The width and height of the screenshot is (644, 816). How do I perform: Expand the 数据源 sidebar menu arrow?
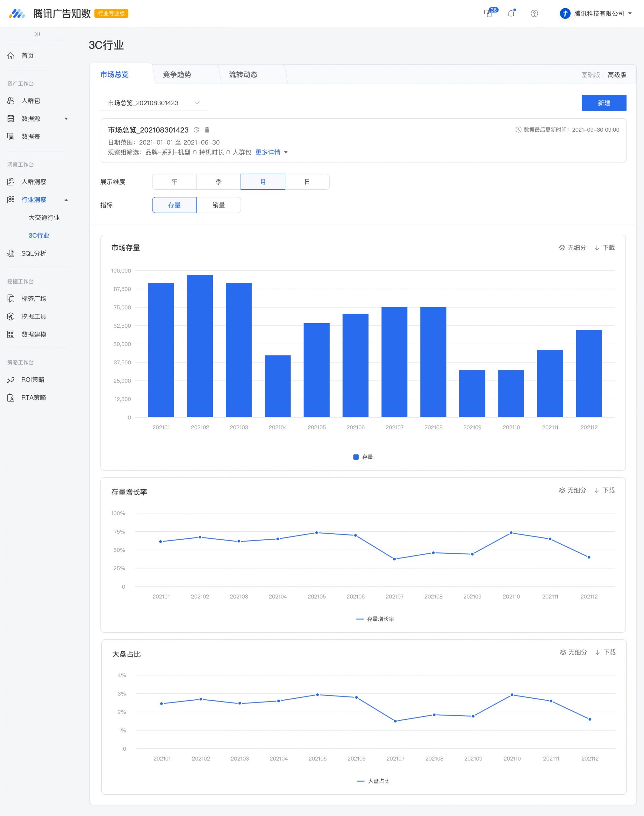point(66,119)
